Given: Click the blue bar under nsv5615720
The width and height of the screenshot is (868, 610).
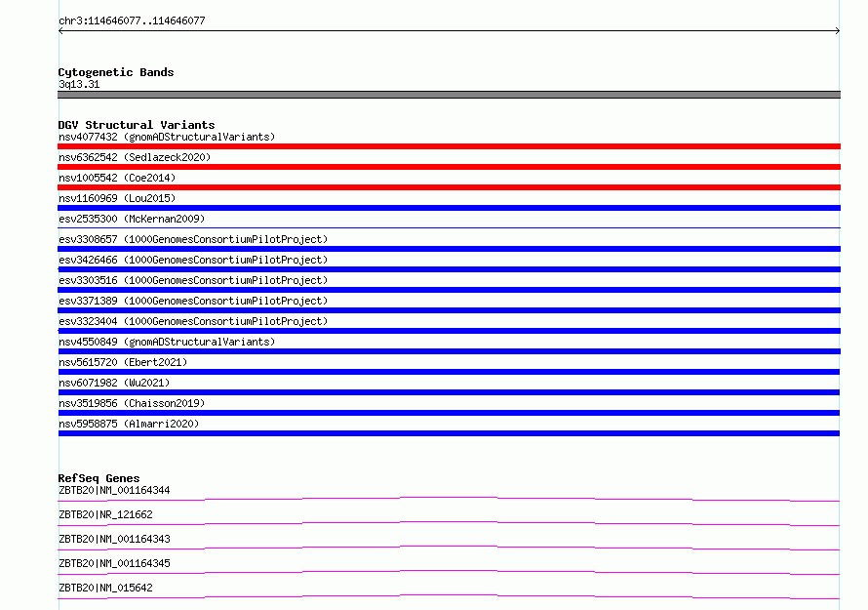Looking at the screenshot, I should click(449, 372).
